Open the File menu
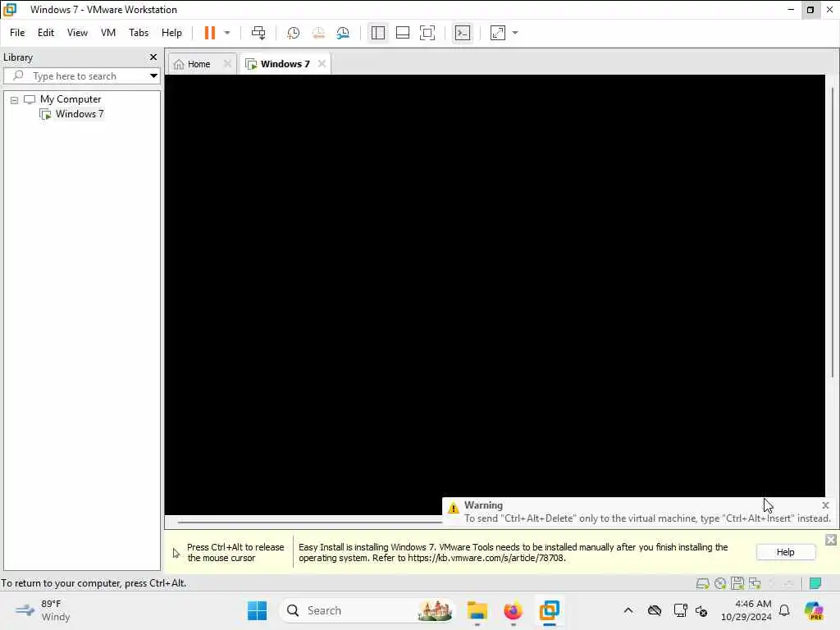This screenshot has width=840, height=630. click(x=17, y=33)
